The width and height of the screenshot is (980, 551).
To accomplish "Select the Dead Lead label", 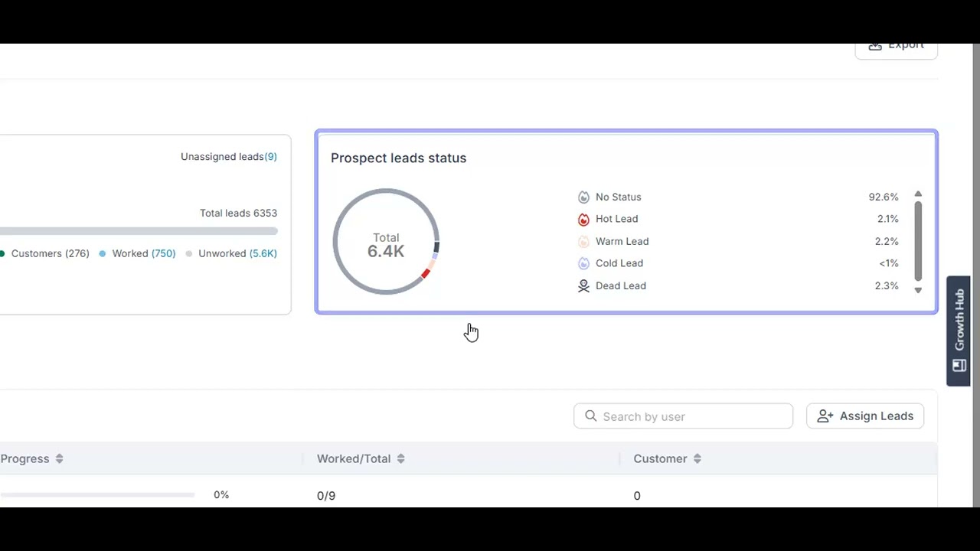I will pyautogui.click(x=621, y=285).
